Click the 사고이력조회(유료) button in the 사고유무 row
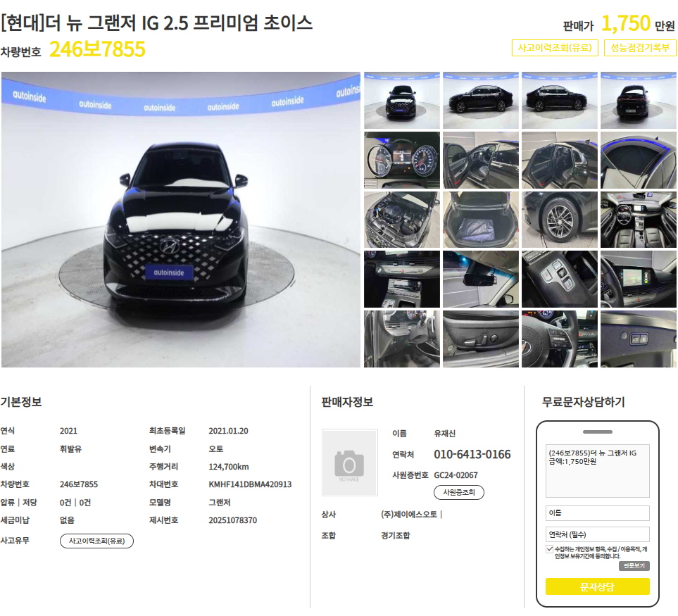The width and height of the screenshot is (678, 616). 97,541
